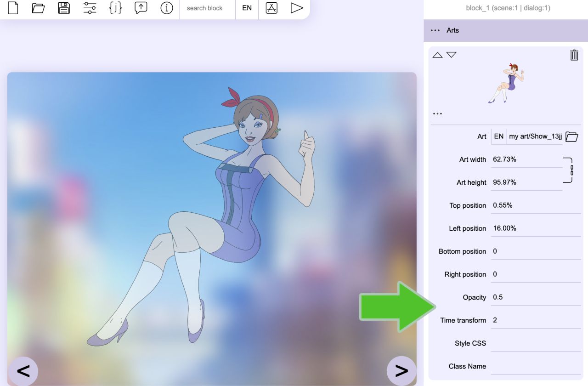Click the Opacity value field 0.5
This screenshot has height=386, width=588.
pyautogui.click(x=536, y=297)
